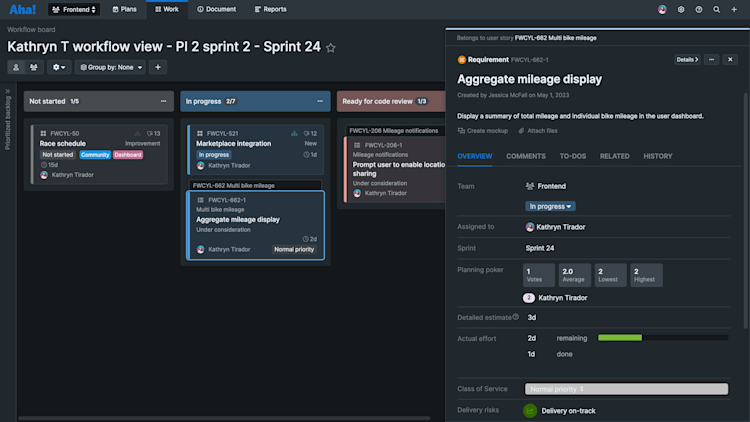The width and height of the screenshot is (750, 422).
Task: Click the actual effort progress bar
Action: 663,338
